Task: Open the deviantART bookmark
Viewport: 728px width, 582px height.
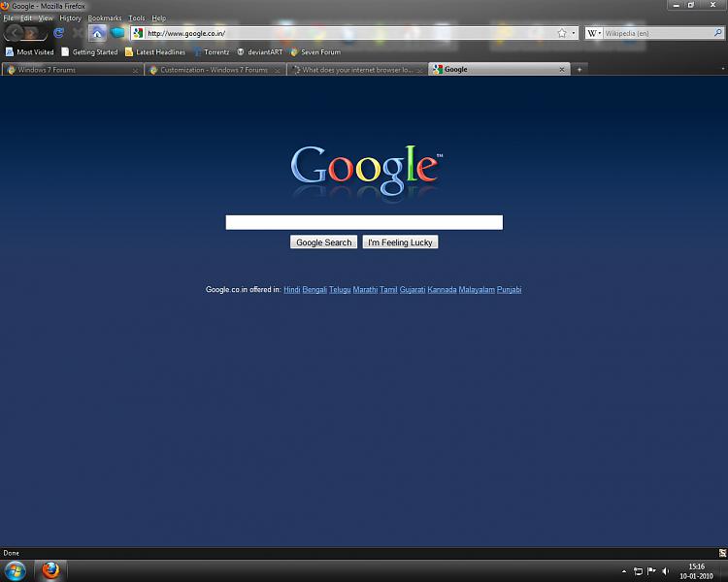Action: pos(259,52)
